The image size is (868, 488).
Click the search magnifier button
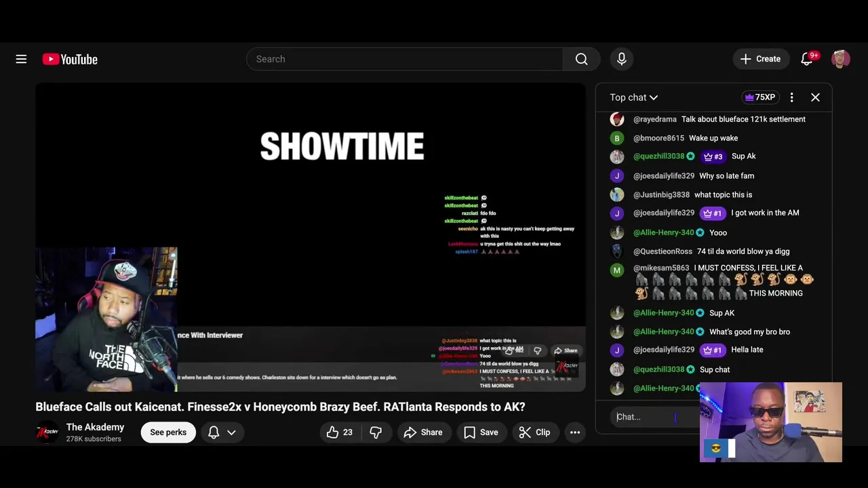pyautogui.click(x=581, y=59)
